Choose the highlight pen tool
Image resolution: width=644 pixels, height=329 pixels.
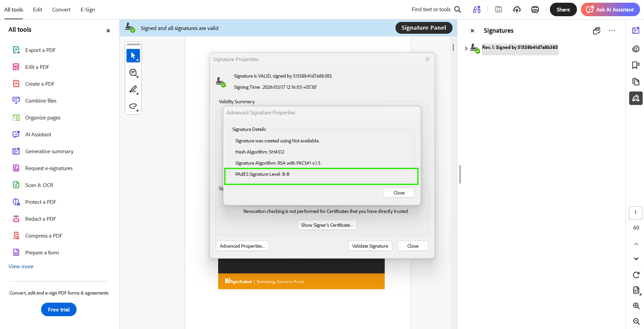pyautogui.click(x=133, y=89)
